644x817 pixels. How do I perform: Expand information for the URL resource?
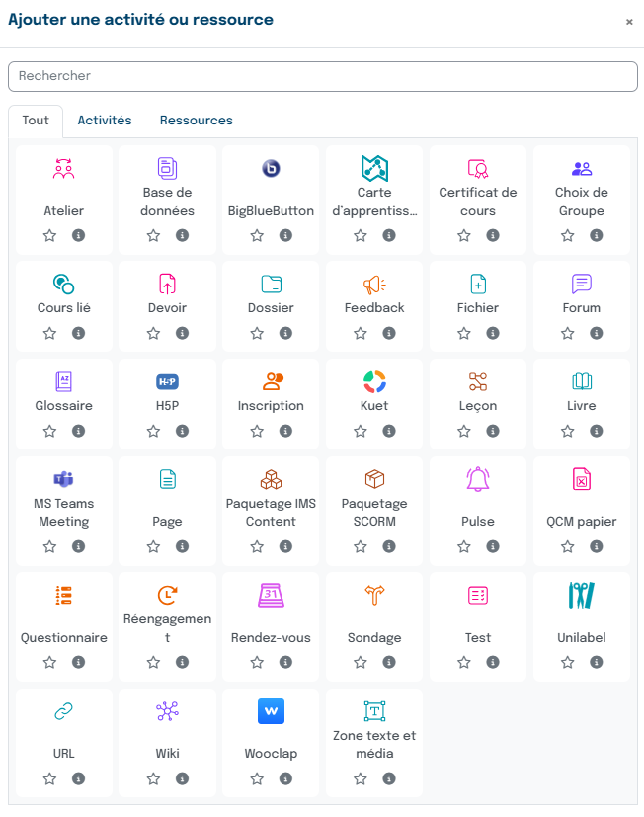[x=79, y=778]
